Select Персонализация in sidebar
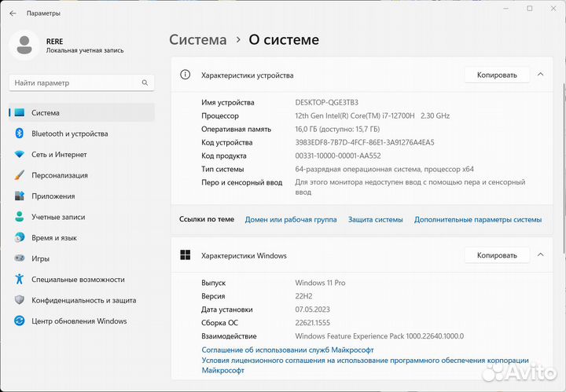The width and height of the screenshot is (566, 392). pos(82,175)
